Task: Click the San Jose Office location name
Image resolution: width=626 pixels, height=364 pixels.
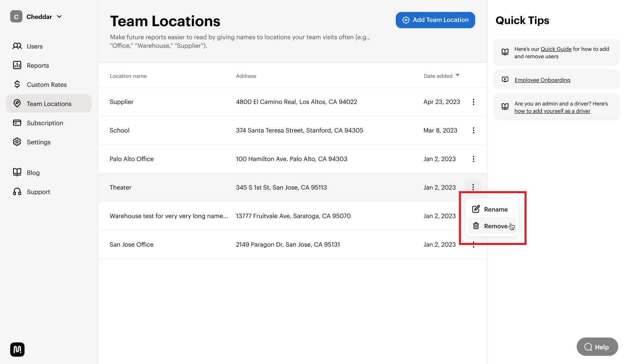Action: pyautogui.click(x=132, y=245)
